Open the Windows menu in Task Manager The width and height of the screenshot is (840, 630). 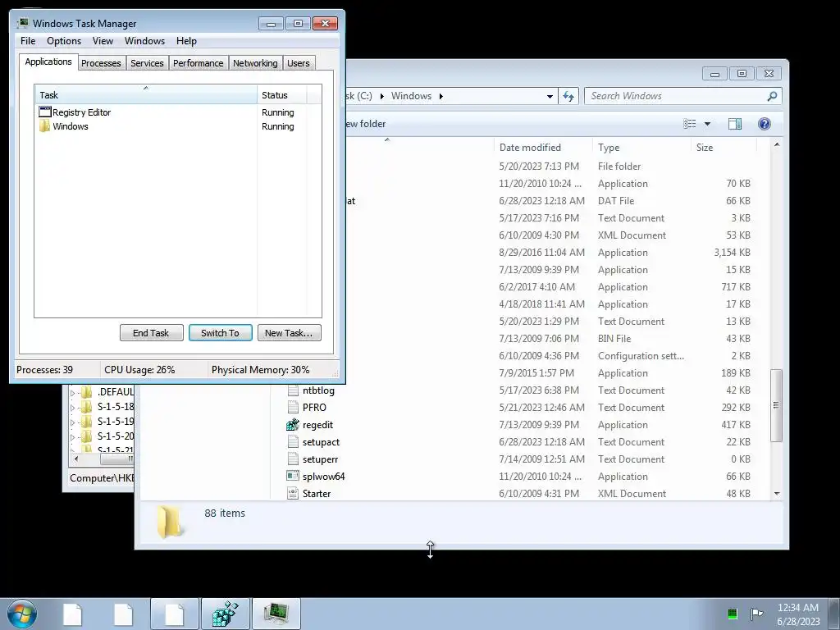(x=144, y=41)
